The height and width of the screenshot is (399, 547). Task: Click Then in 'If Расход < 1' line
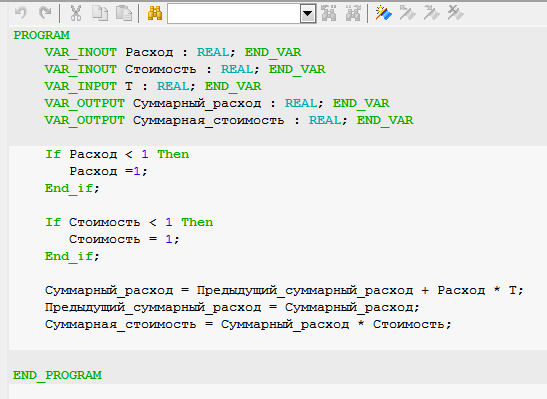(x=173, y=154)
